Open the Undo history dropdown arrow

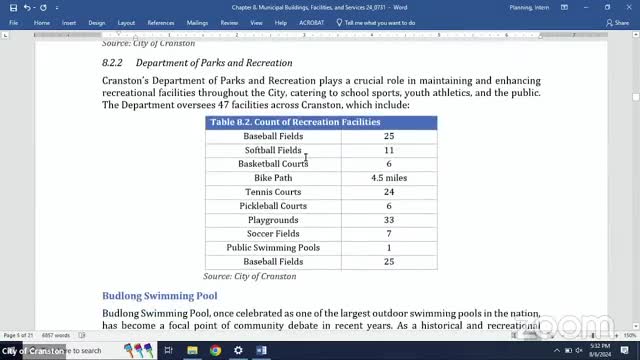(34, 8)
